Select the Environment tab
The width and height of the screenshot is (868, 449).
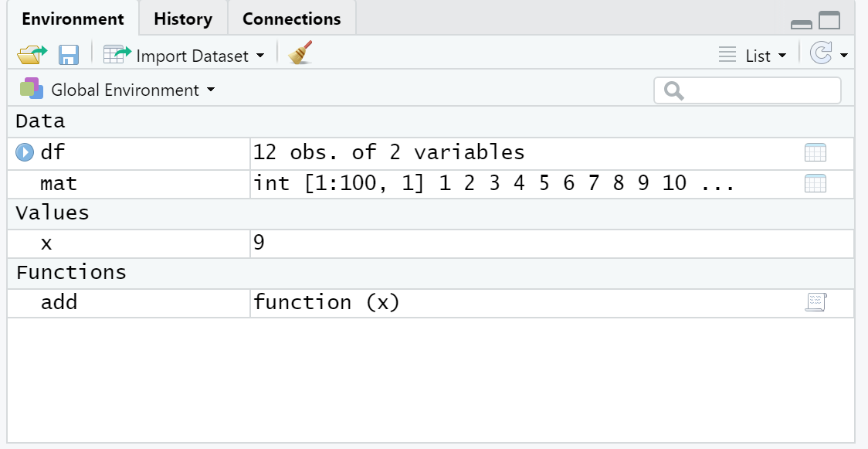[73, 19]
